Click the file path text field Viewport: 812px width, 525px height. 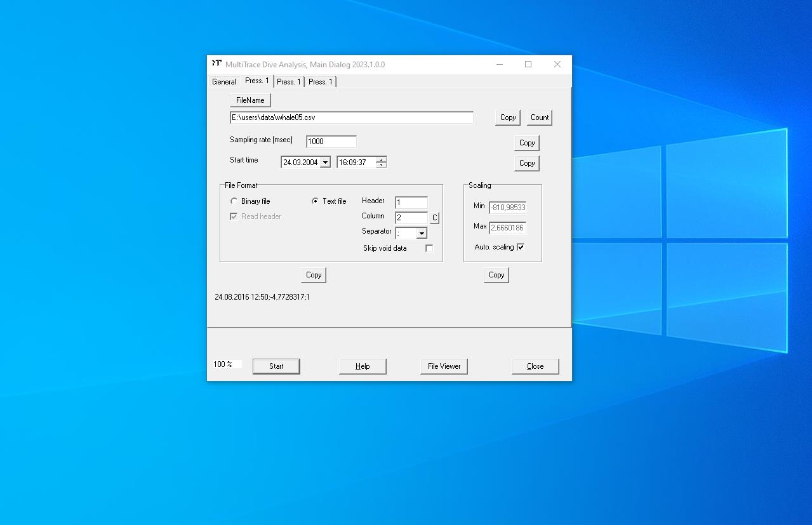(x=351, y=117)
